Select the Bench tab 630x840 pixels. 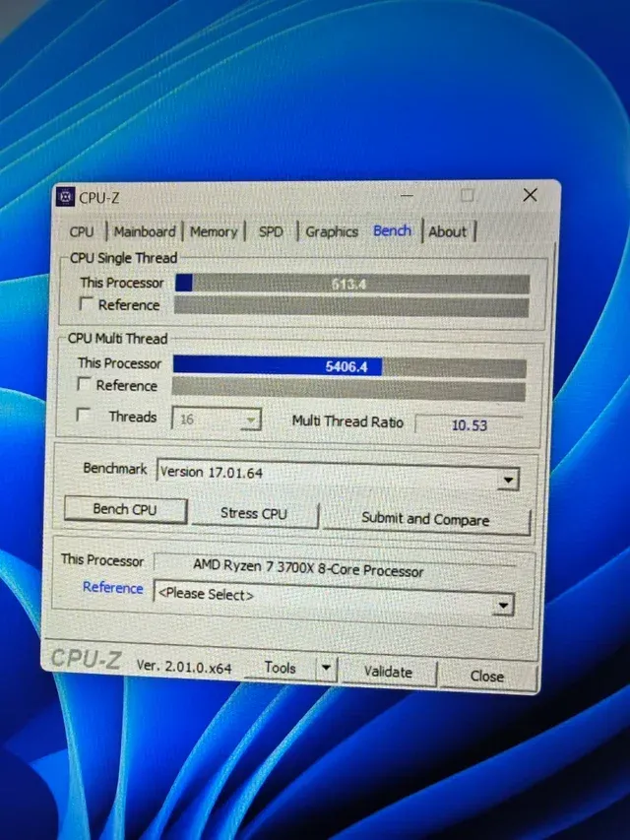coord(392,230)
